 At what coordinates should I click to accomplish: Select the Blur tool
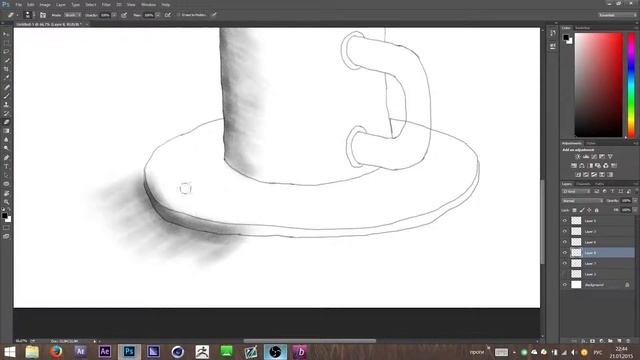(x=6, y=140)
